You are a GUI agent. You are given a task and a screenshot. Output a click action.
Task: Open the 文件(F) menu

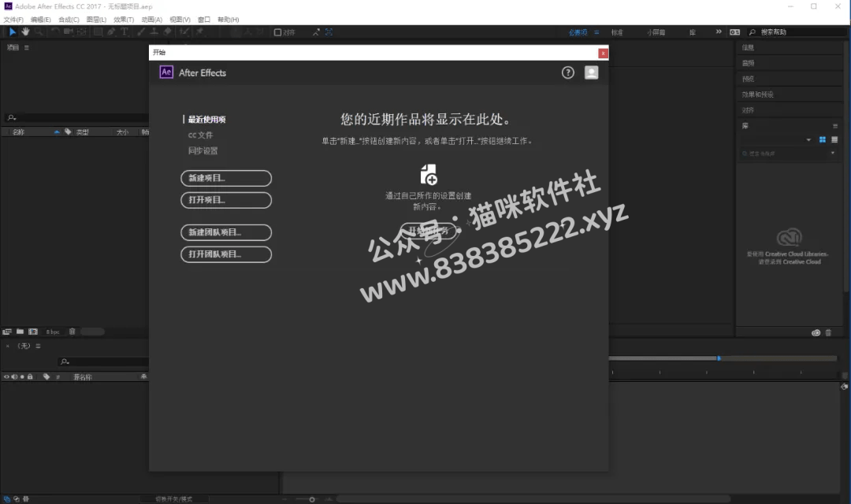pos(13,20)
